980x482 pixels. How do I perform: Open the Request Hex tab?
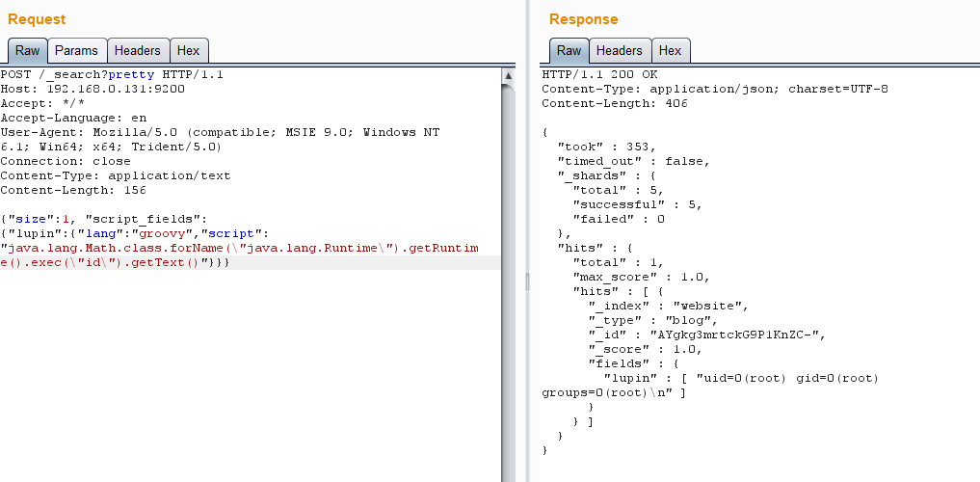point(188,51)
